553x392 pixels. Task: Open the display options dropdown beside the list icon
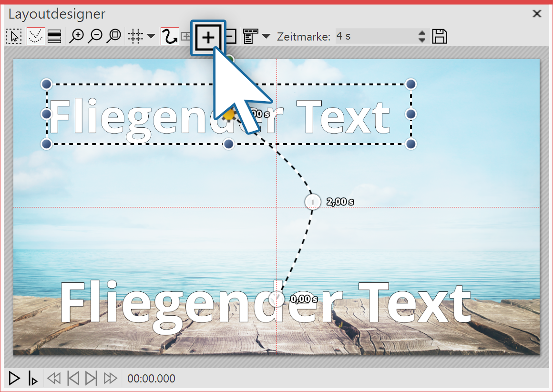[x=266, y=36]
